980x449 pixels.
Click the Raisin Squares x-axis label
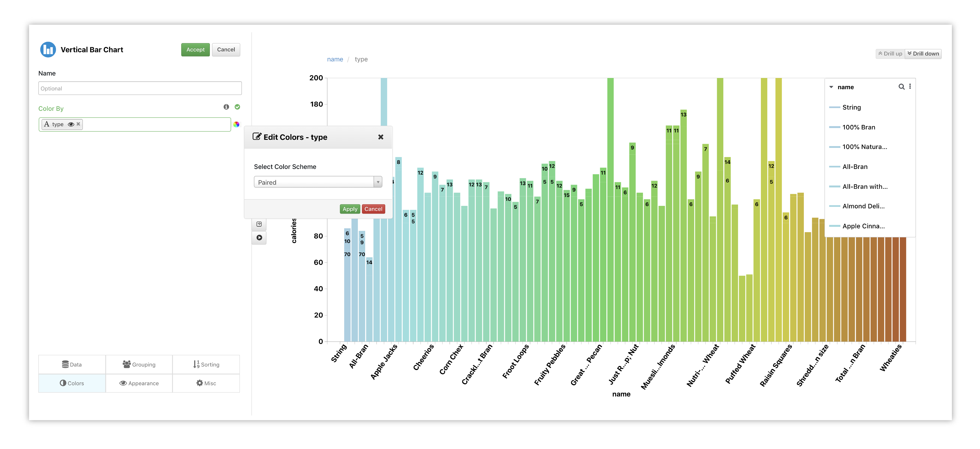776,365
